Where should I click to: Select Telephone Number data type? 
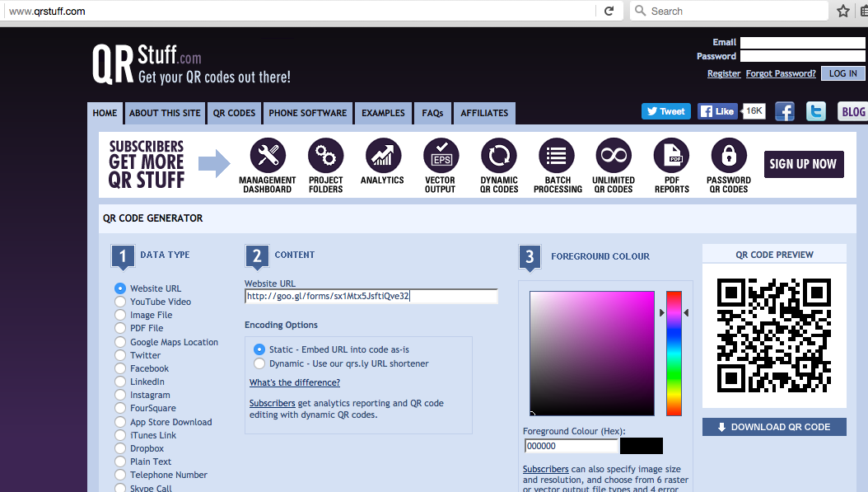(120, 475)
